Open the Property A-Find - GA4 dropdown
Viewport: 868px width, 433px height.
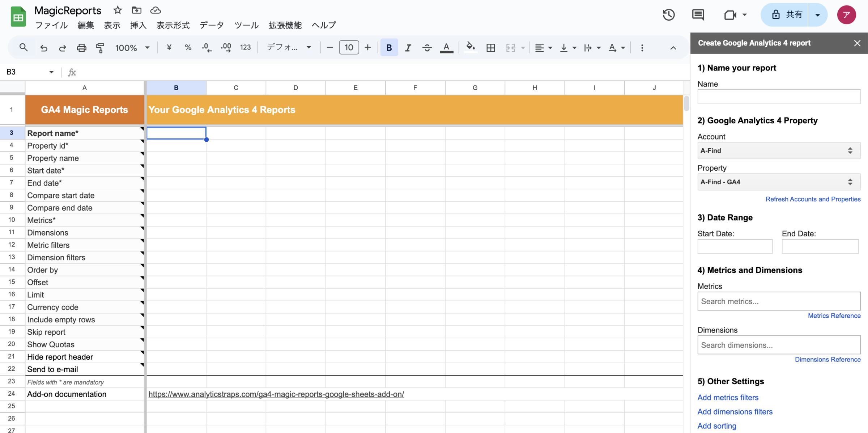coord(779,182)
